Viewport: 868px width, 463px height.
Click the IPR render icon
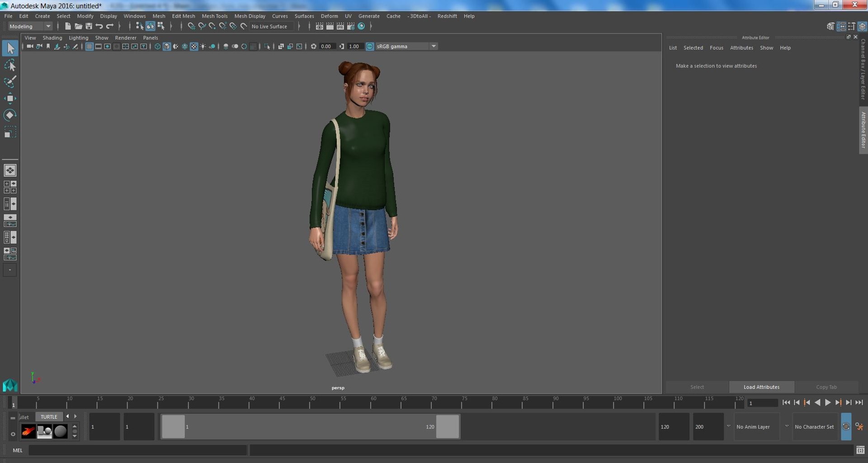[x=340, y=26]
